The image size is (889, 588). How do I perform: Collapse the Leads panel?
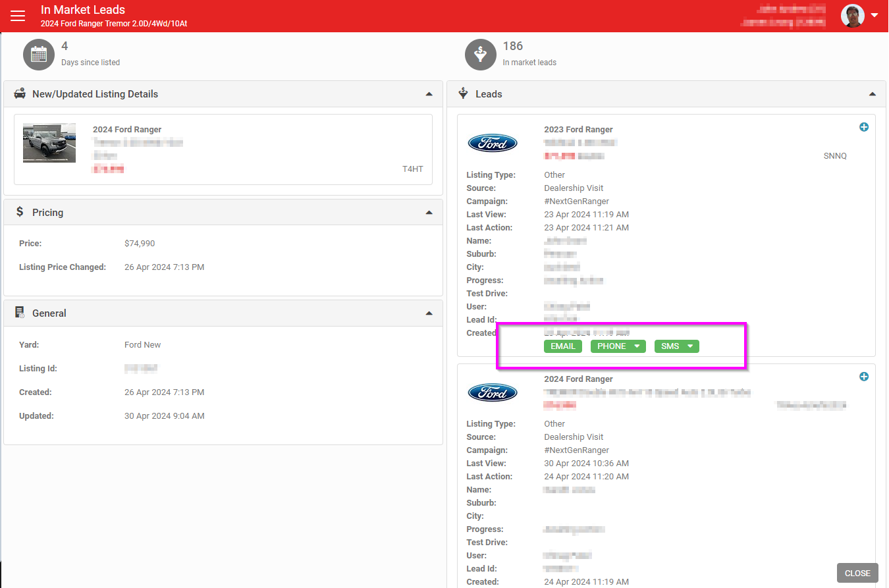point(873,94)
